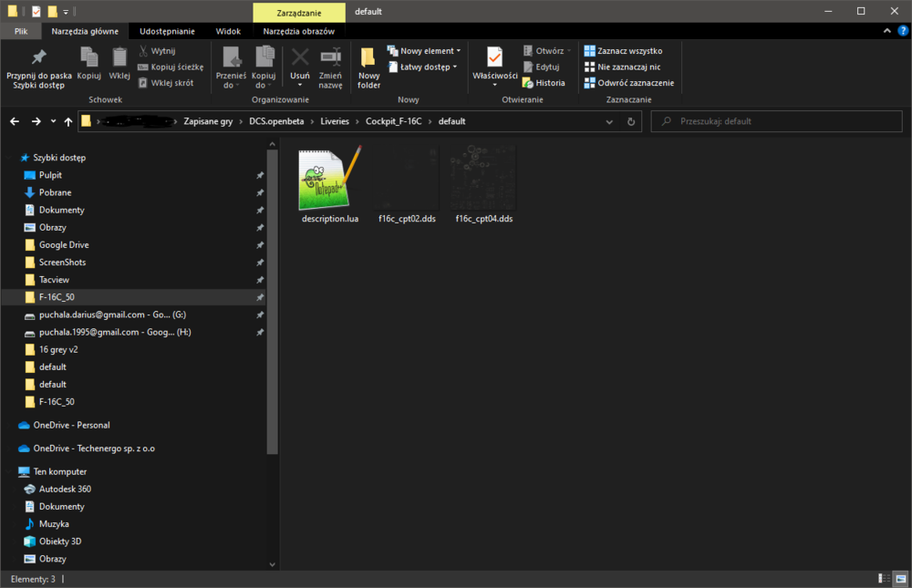Viewport: 912px width, 588px height.
Task: Switch to large icons view in status bar
Action: (900, 579)
